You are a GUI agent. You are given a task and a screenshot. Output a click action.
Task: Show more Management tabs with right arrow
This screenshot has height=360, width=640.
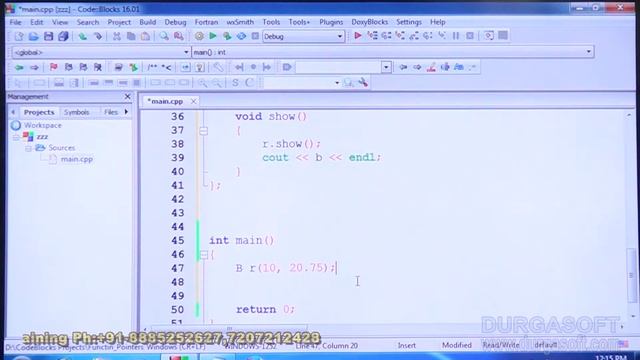pos(126,112)
